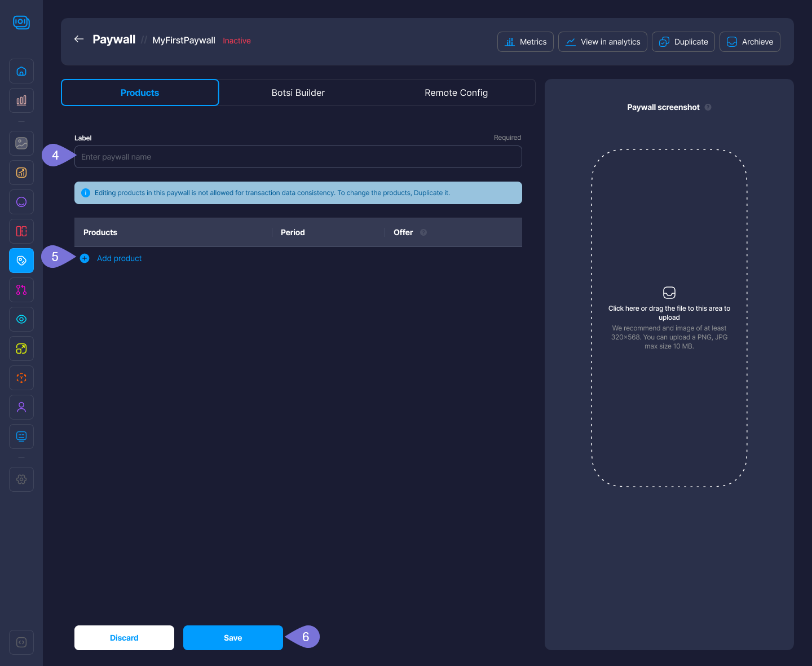This screenshot has height=666, width=812.
Task: Open the purple user profile sidebar icon
Action: tap(21, 407)
